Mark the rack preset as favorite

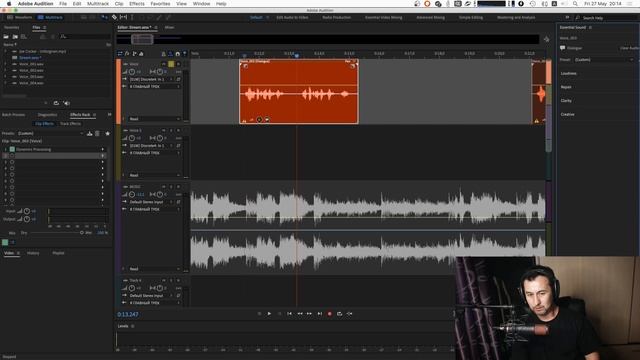(108, 133)
